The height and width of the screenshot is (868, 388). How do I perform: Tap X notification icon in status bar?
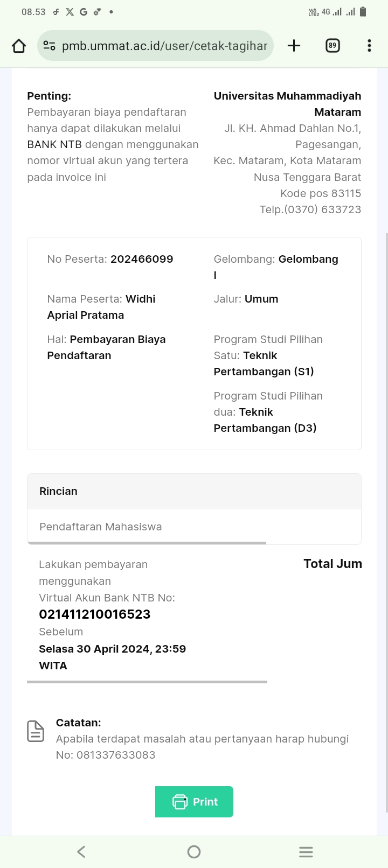click(70, 12)
